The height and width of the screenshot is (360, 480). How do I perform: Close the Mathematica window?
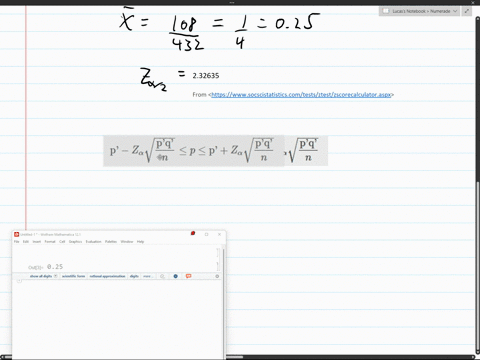[219, 234]
